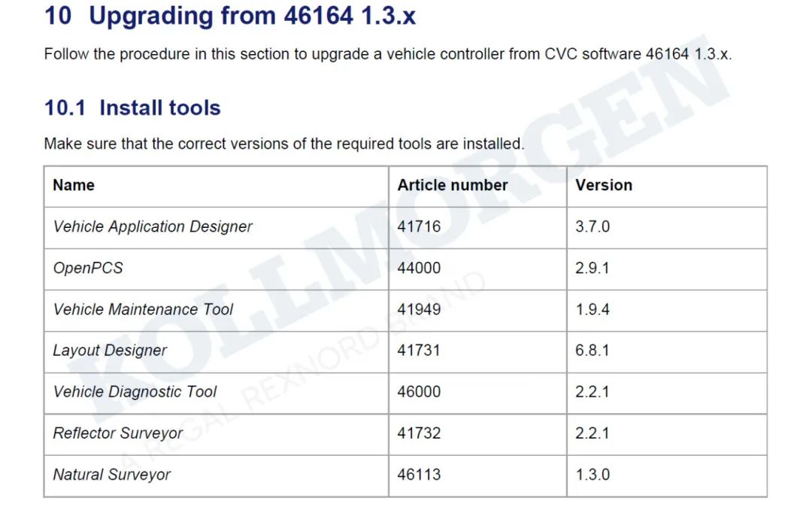Select the "Vehicle Maintenance Tool" cell
The image size is (812, 507).
click(x=143, y=309)
